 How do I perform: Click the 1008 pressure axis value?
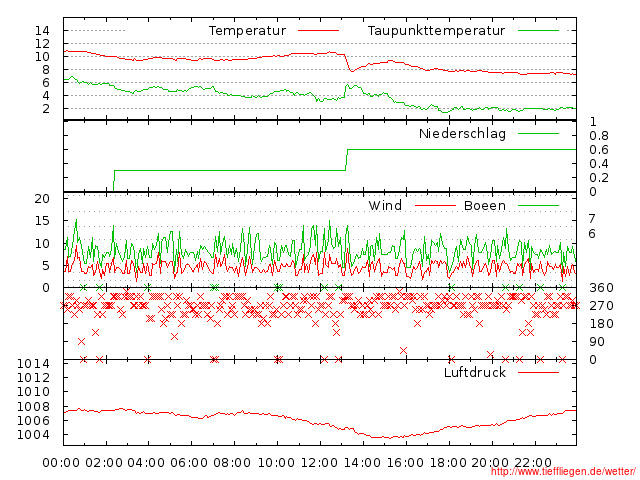coord(33,407)
